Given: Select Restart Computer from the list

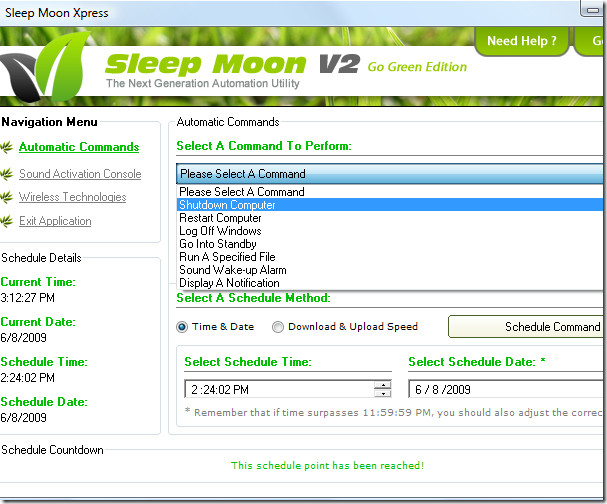Looking at the screenshot, I should pos(390,218).
